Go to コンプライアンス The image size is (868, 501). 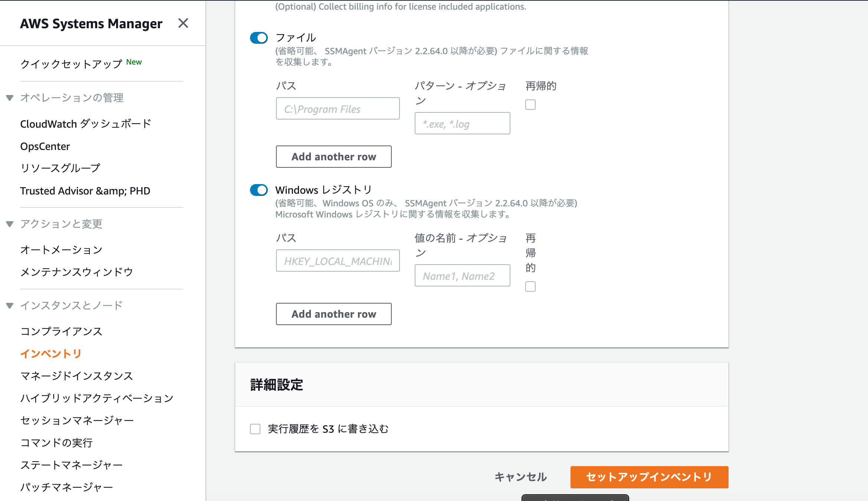(61, 331)
